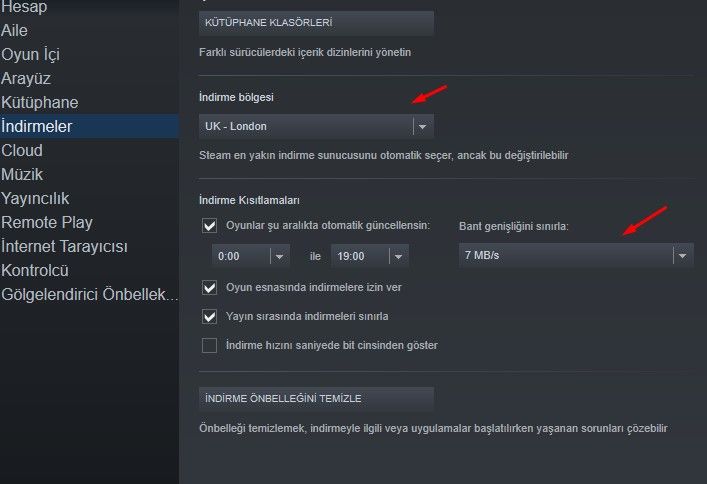Click KÜTÜPHANE KLASÖRLERİ button
The image size is (707, 484).
[316, 23]
